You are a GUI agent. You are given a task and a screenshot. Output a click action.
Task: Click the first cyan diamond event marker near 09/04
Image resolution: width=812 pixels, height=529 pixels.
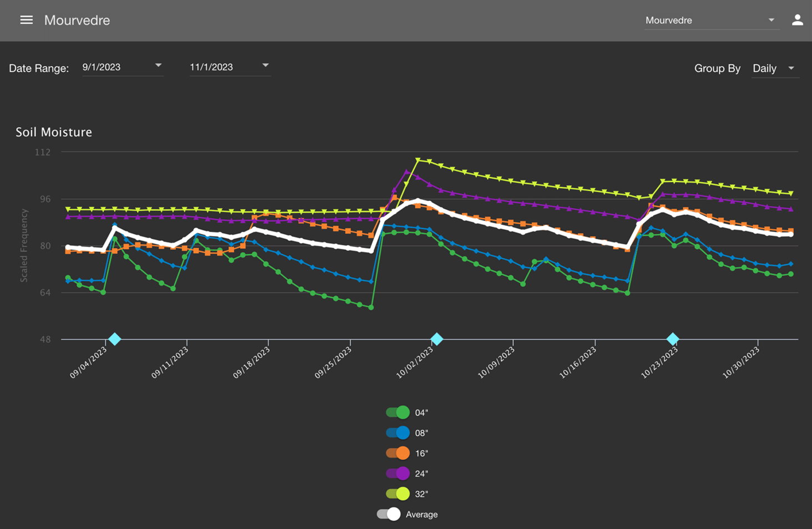click(x=114, y=339)
